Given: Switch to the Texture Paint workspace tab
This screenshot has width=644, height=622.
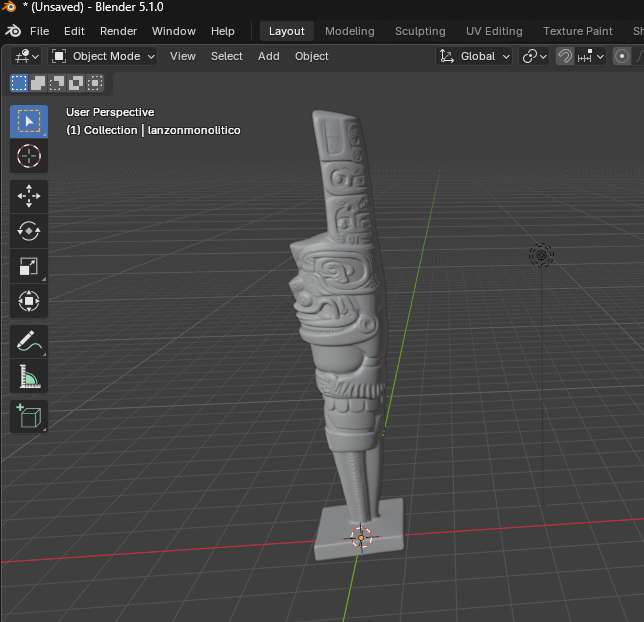Looking at the screenshot, I should [577, 31].
